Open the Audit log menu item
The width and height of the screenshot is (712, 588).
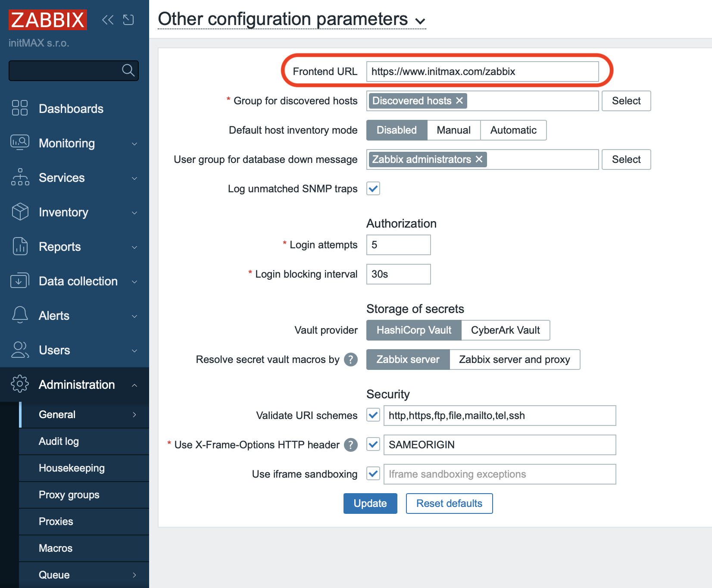click(x=59, y=441)
